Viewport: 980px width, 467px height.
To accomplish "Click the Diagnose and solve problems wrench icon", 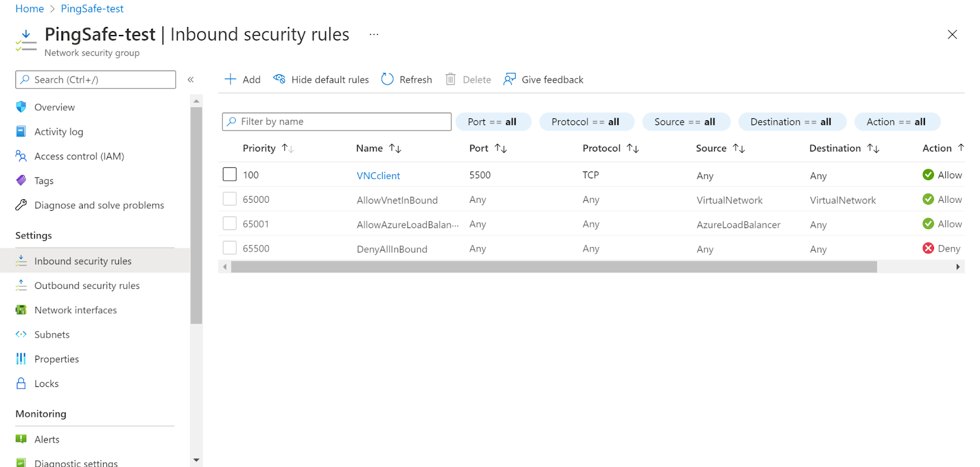I will (x=21, y=205).
